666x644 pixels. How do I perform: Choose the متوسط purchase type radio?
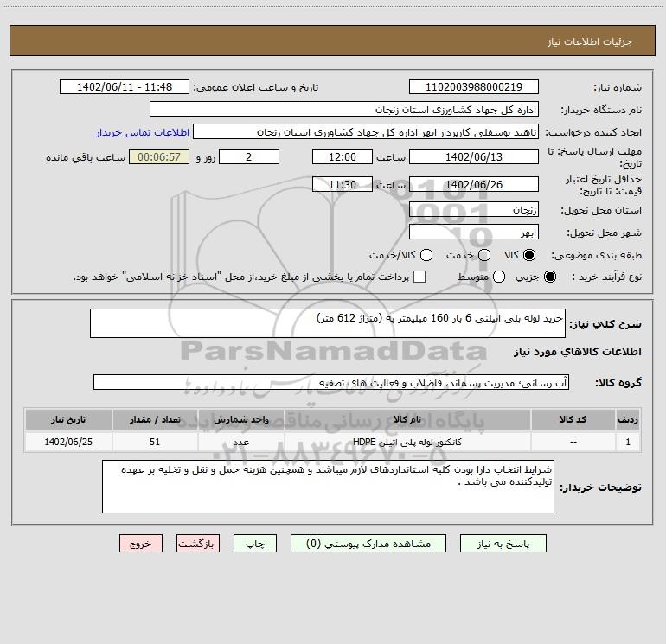coord(499,277)
